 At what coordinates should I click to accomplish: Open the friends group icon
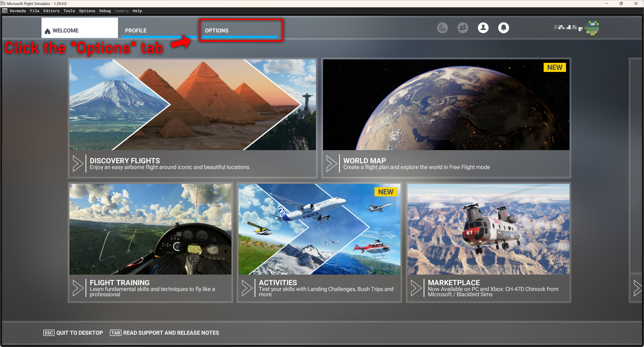463,28
